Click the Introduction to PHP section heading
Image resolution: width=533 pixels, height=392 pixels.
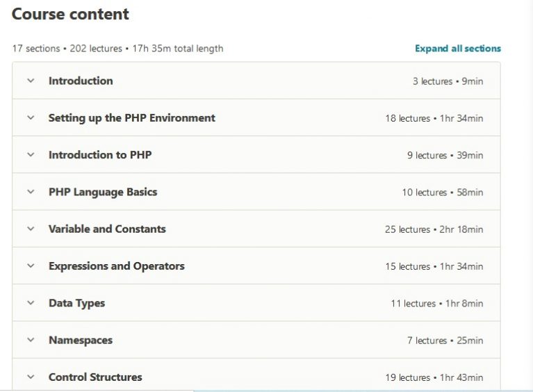[100, 155]
